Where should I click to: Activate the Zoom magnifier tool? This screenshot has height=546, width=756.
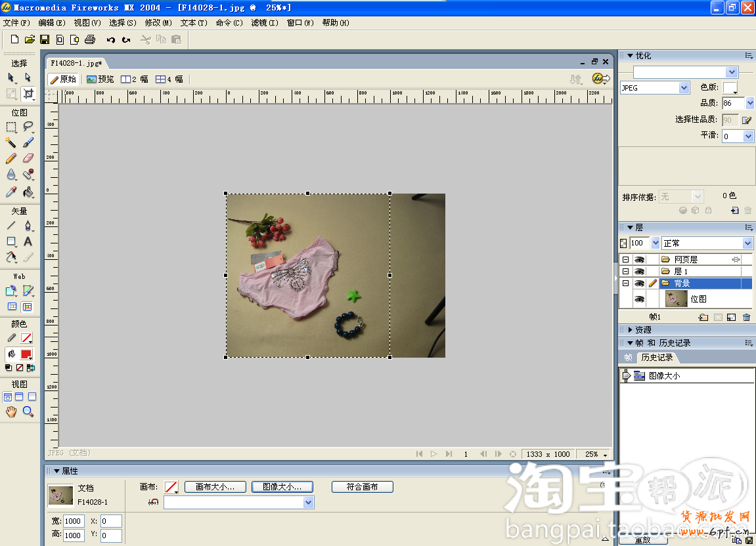pyautogui.click(x=28, y=411)
